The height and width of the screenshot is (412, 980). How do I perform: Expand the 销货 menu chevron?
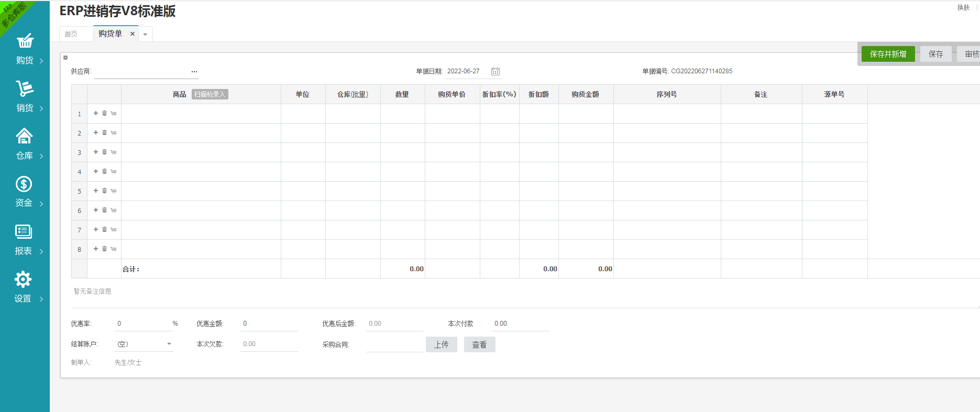pyautogui.click(x=41, y=108)
